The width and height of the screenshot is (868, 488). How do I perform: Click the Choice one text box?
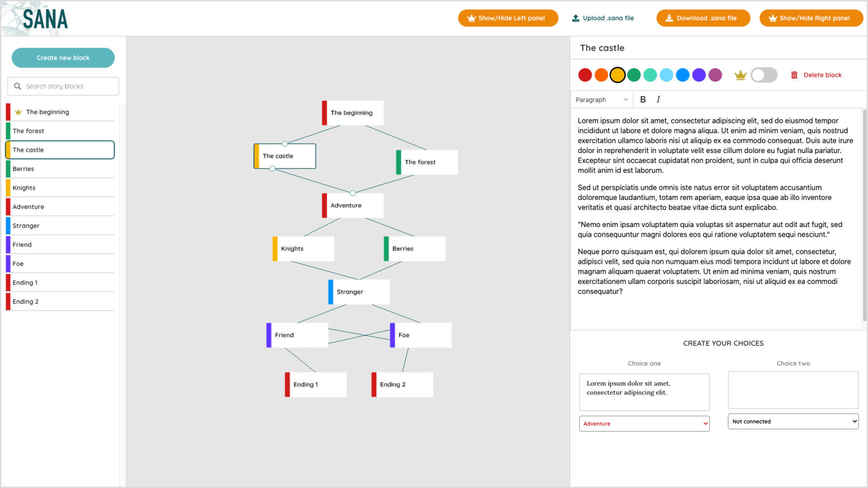pyautogui.click(x=644, y=392)
